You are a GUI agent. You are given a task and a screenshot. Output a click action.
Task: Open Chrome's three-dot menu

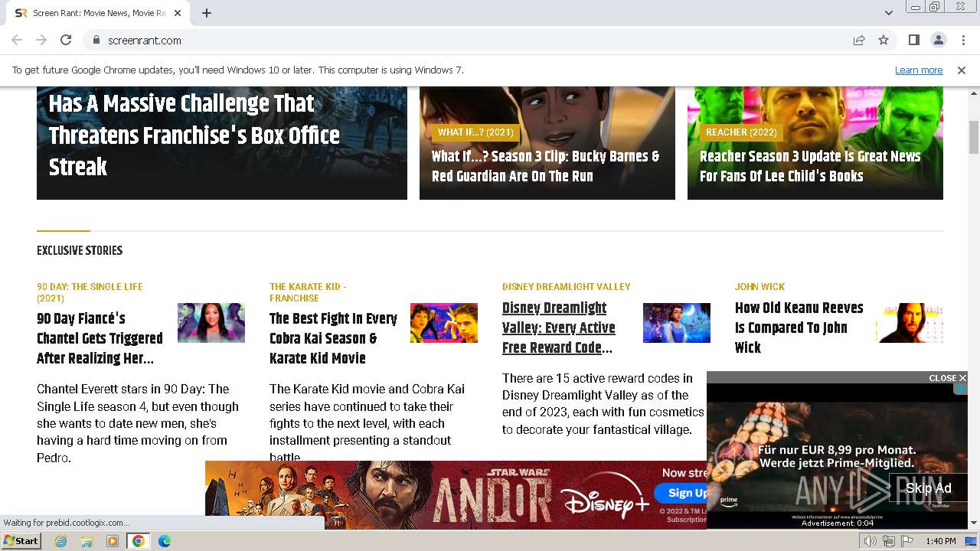962,40
